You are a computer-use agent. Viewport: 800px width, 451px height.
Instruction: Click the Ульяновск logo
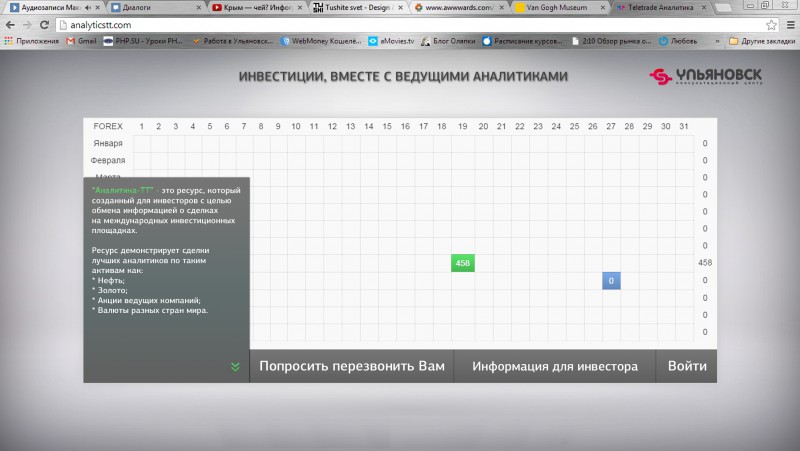706,77
